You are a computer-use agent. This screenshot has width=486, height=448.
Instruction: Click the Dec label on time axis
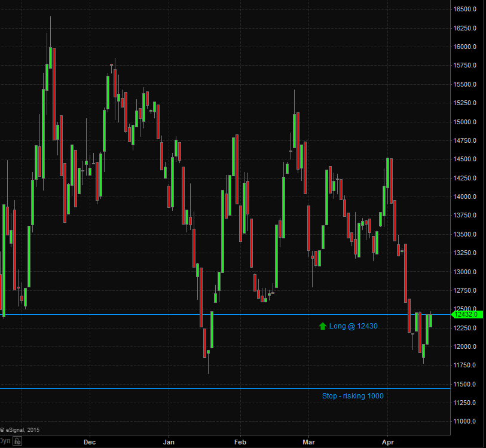click(x=90, y=442)
